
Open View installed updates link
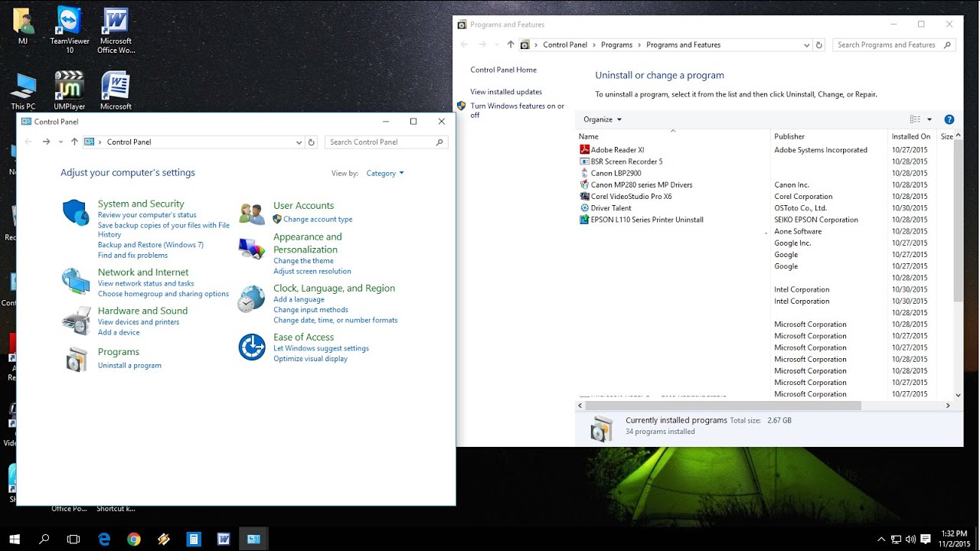click(x=506, y=92)
